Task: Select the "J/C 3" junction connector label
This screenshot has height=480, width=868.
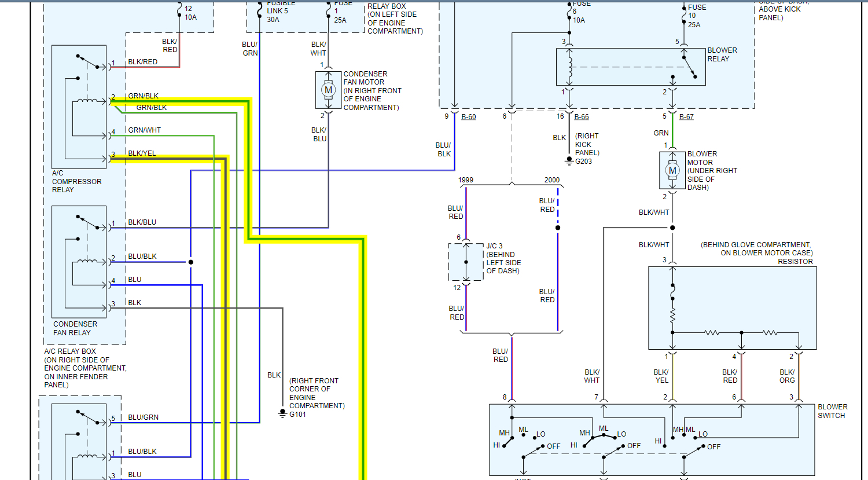Action: pos(494,246)
